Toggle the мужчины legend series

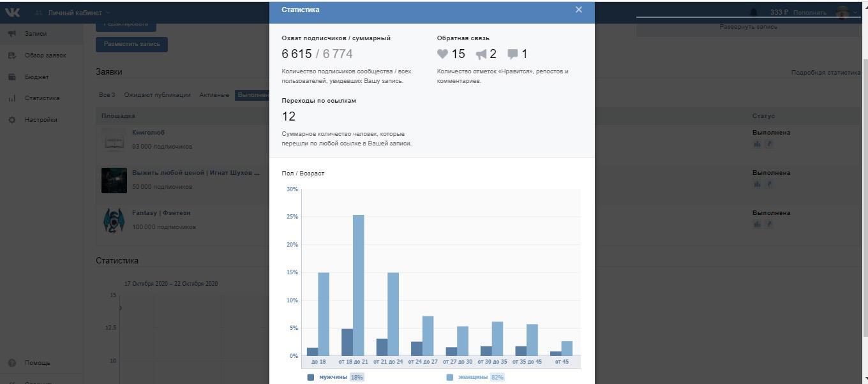(x=311, y=377)
